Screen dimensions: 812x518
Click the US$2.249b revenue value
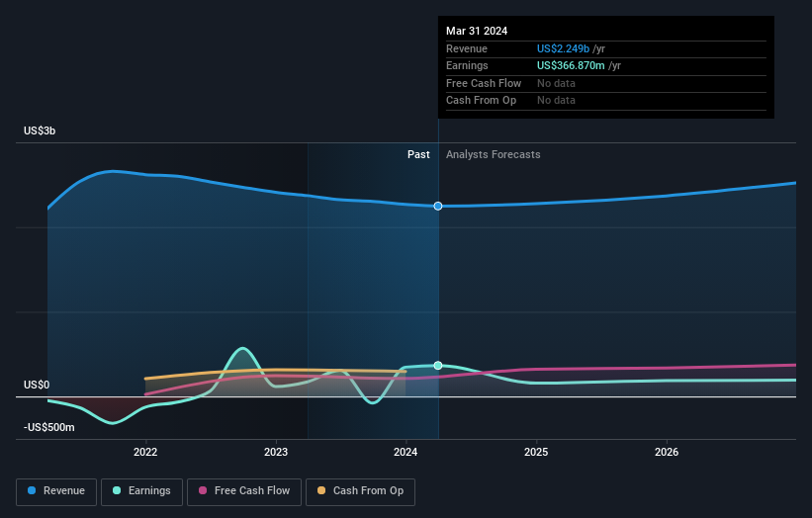pyautogui.click(x=563, y=48)
